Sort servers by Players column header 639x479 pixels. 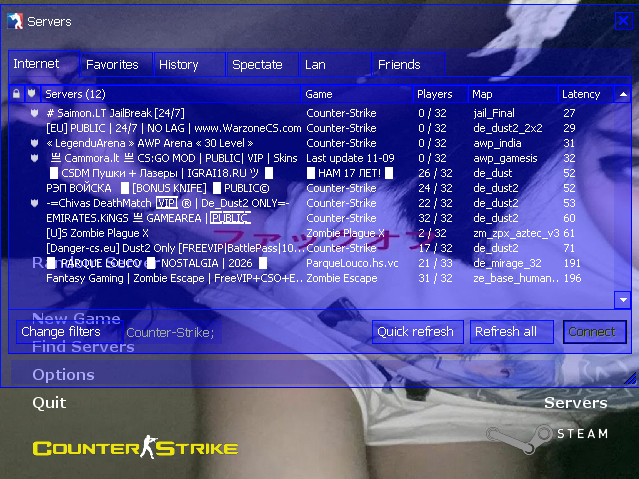[x=439, y=94]
